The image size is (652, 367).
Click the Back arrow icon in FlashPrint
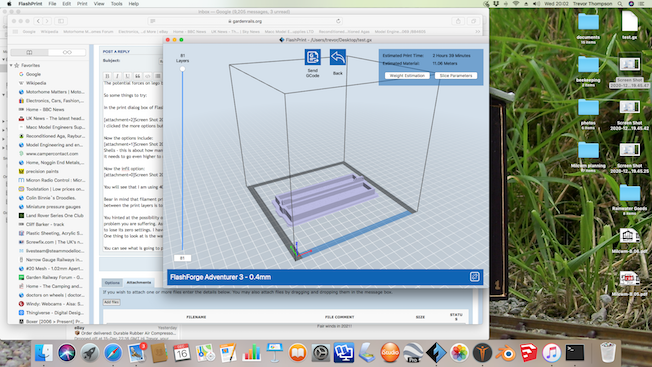pyautogui.click(x=338, y=57)
